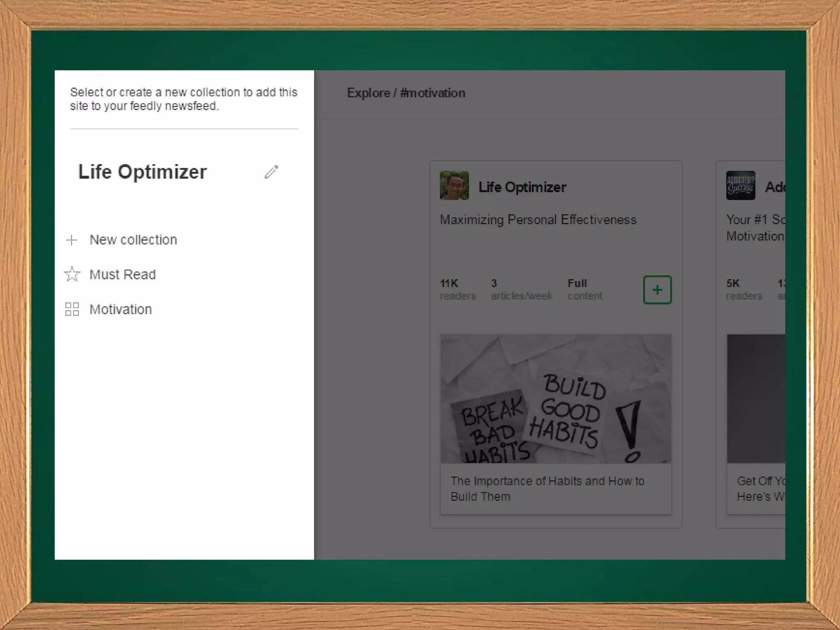Select the Must Read collection label
Image resolution: width=840 pixels, height=630 pixels.
tap(123, 274)
